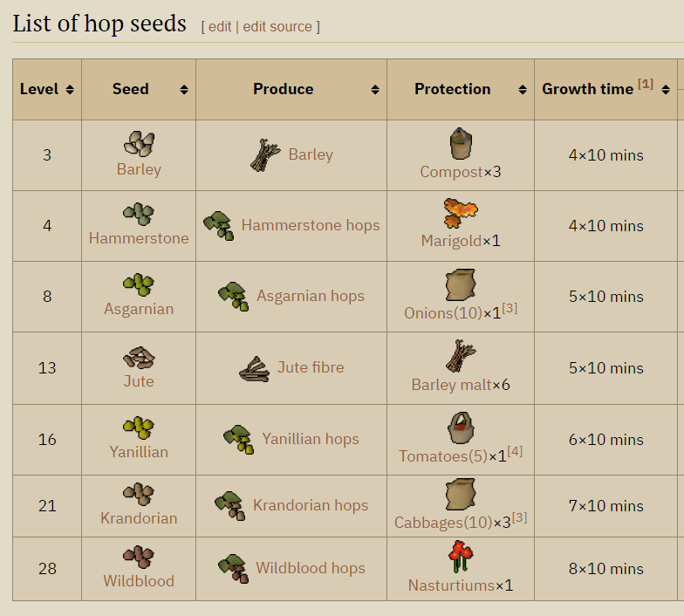This screenshot has height=616, width=684.
Task: Click the Wildblood seed icon
Action: (x=139, y=558)
